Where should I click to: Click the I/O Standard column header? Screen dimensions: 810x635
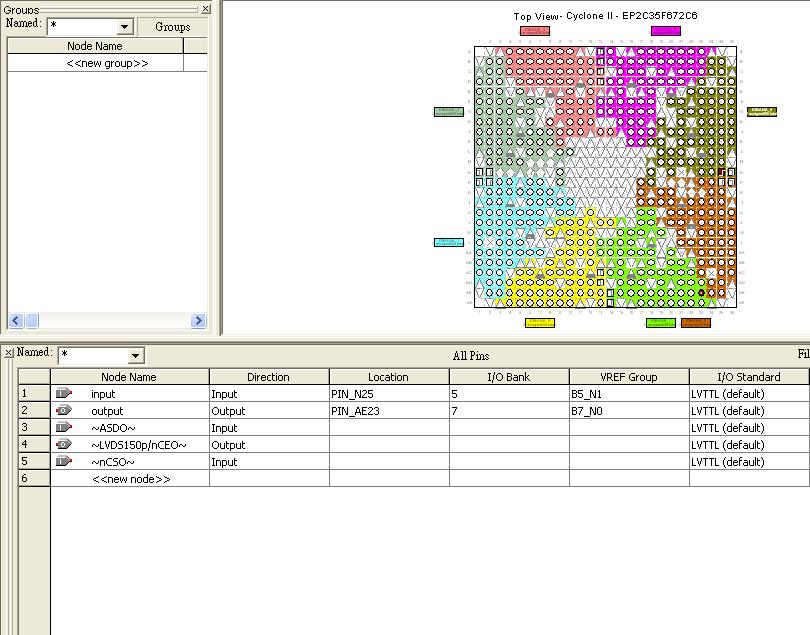point(749,377)
